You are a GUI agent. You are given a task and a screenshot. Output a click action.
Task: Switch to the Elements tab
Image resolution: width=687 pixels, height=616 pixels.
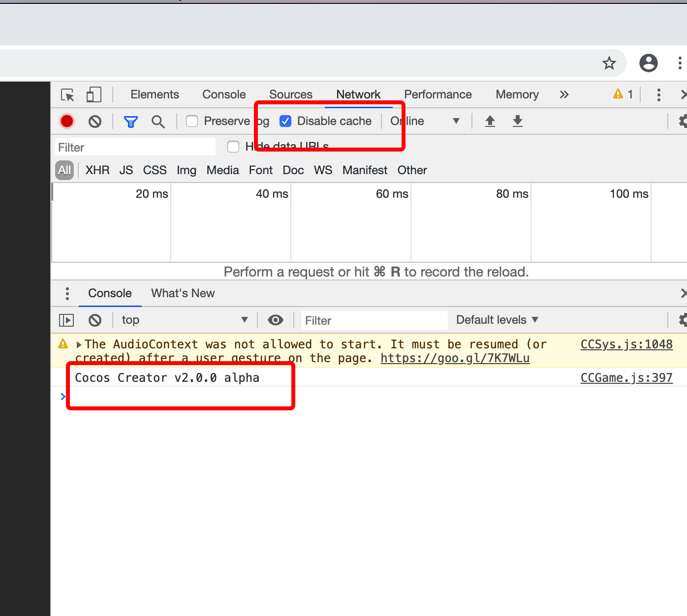click(155, 94)
